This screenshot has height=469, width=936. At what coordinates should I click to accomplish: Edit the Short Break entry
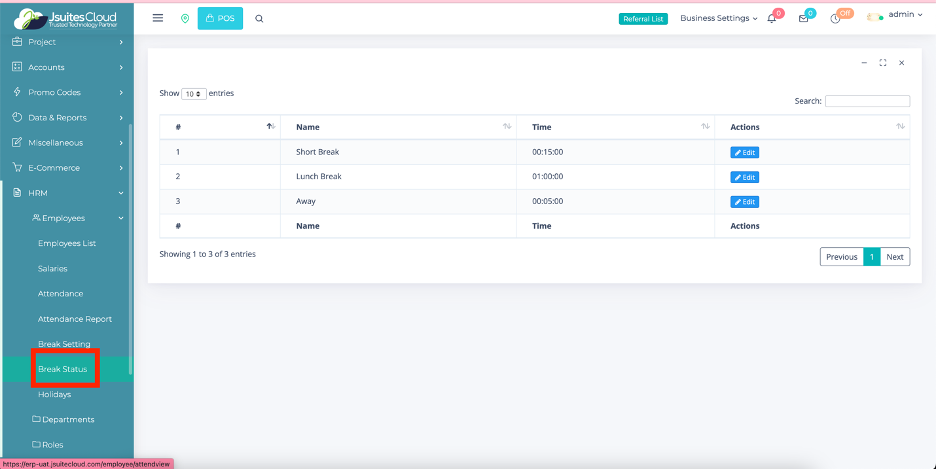[744, 152]
